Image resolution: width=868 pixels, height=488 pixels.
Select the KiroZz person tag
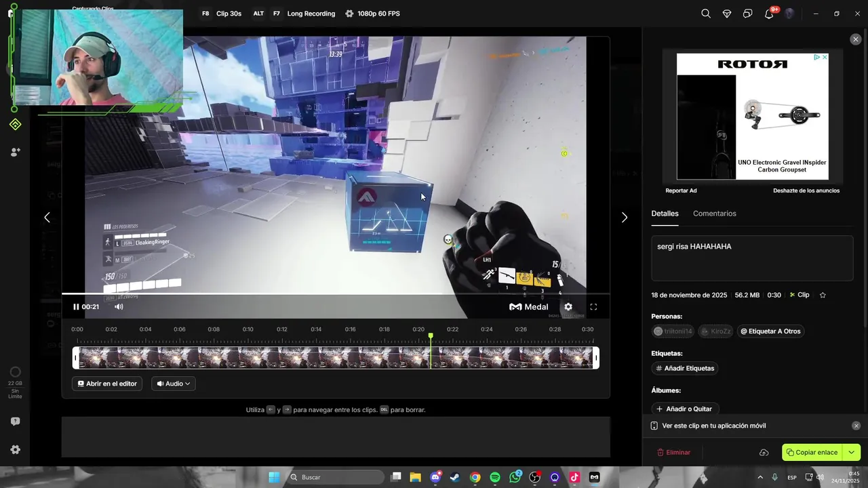(716, 331)
